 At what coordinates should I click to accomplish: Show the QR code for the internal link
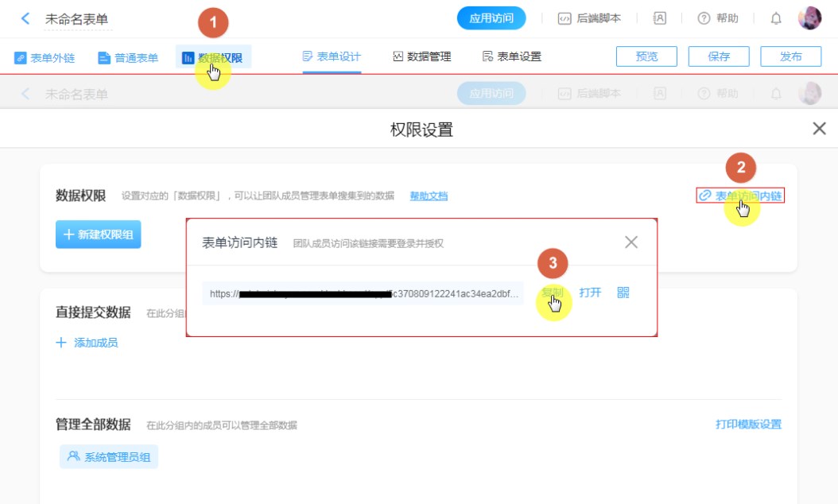pos(623,293)
